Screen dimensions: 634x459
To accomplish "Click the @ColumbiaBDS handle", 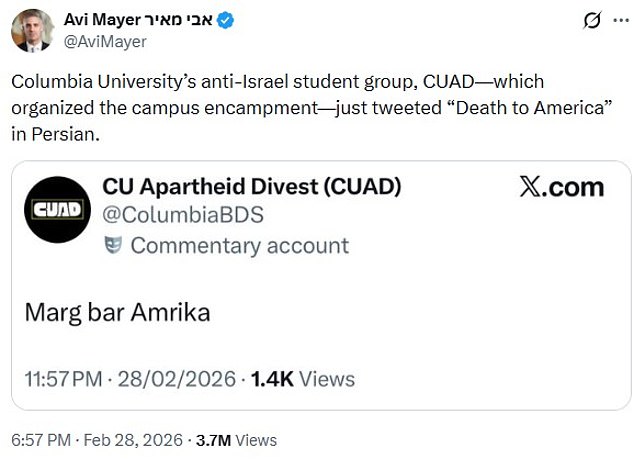I will pyautogui.click(x=178, y=215).
